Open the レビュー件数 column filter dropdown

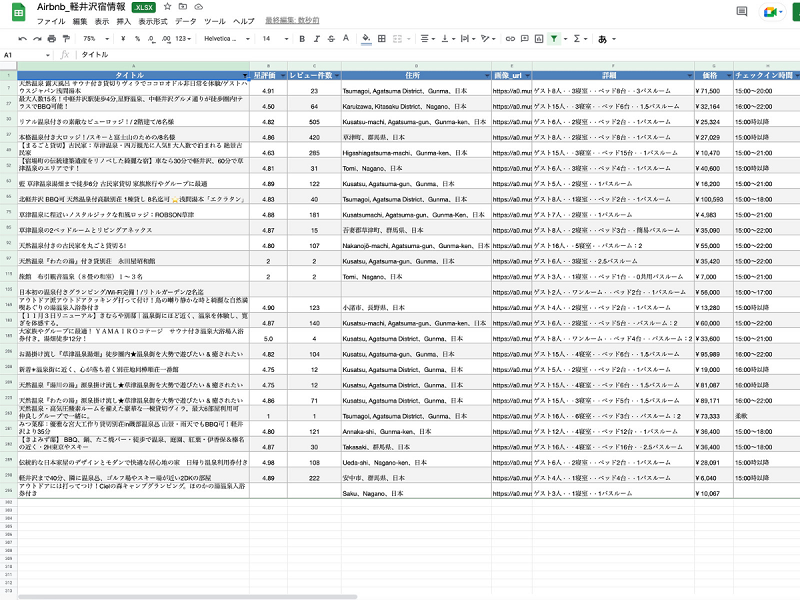click(337, 76)
